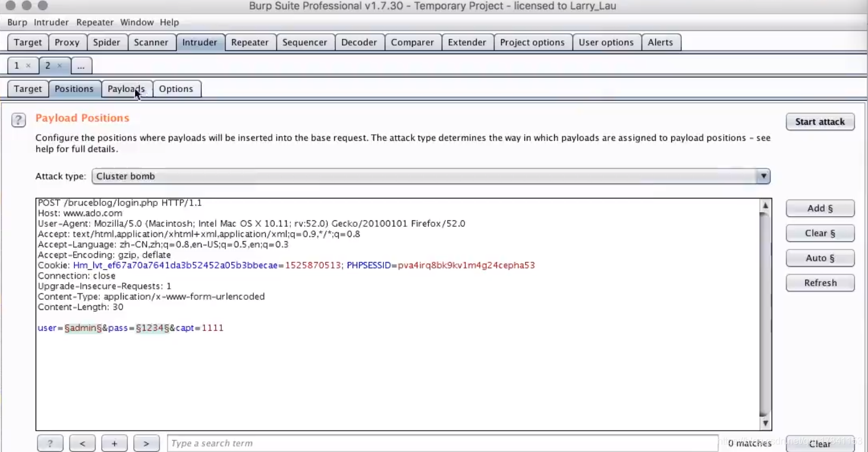Open the Intruder Target sub-tab

tap(28, 89)
